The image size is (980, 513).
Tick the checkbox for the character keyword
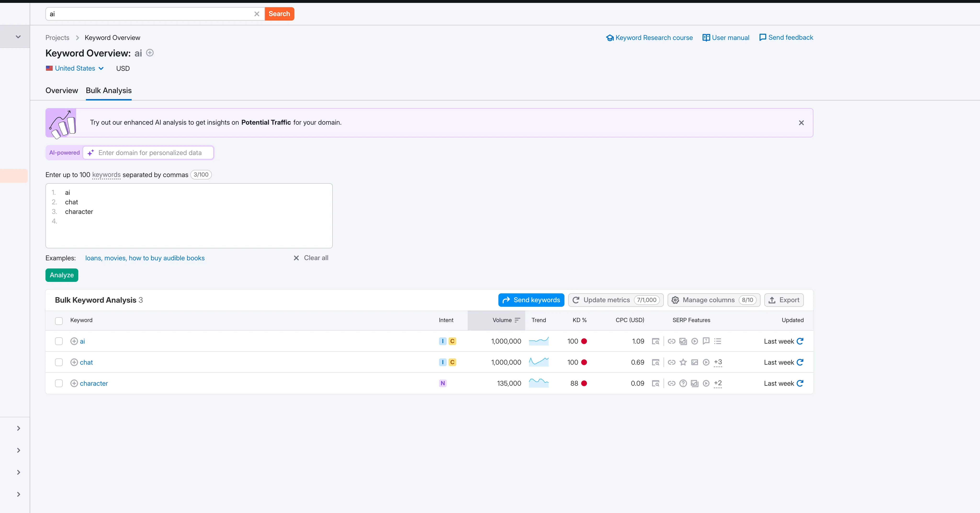pyautogui.click(x=59, y=383)
